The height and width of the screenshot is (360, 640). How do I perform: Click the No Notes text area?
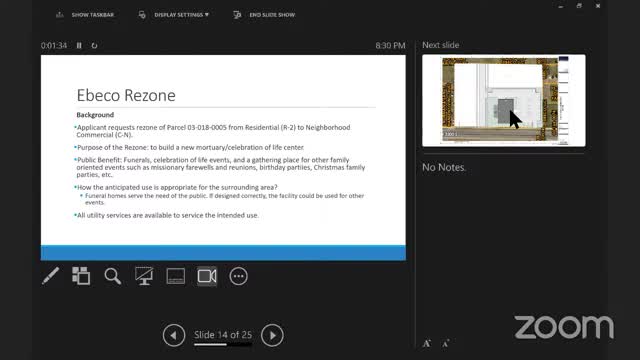444,167
